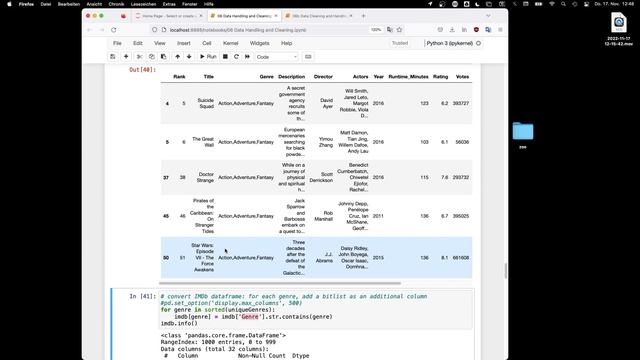640x360 pixels.
Task: Open the notebook File menu
Action: pos(117,43)
